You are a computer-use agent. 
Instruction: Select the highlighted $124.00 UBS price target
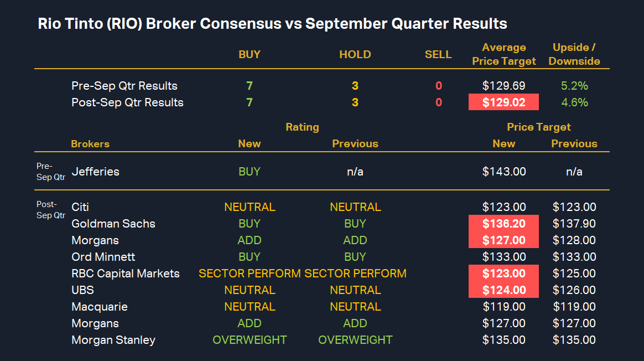point(503,290)
